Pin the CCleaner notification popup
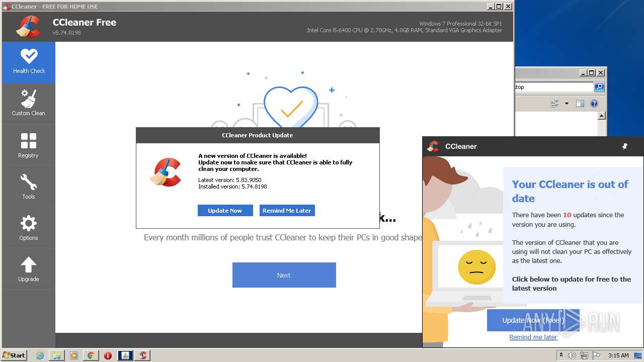The image size is (644, 362). (625, 146)
